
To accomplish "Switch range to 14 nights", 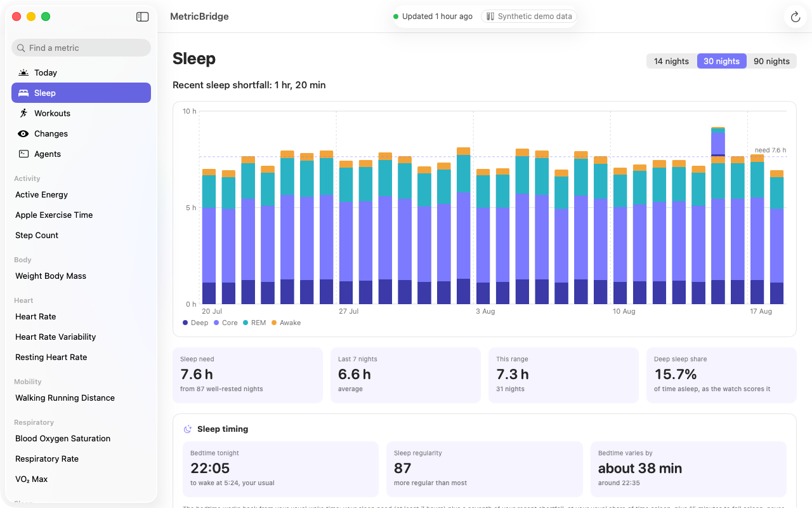I will pyautogui.click(x=671, y=61).
